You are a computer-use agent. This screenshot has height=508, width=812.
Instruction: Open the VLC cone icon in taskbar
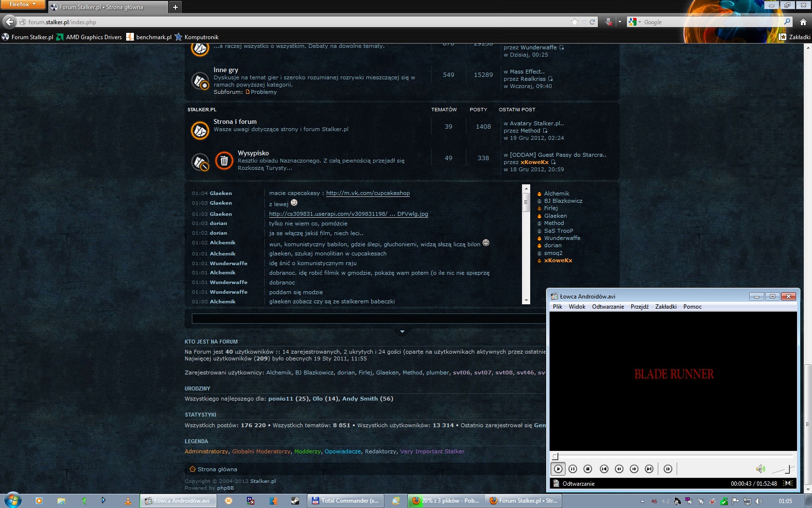pyautogui.click(x=128, y=501)
